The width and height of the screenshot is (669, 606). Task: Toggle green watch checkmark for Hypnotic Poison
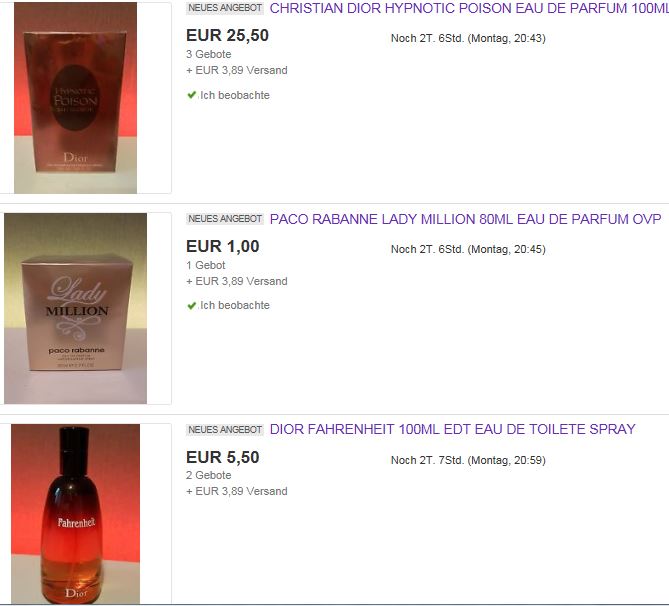tap(192, 95)
